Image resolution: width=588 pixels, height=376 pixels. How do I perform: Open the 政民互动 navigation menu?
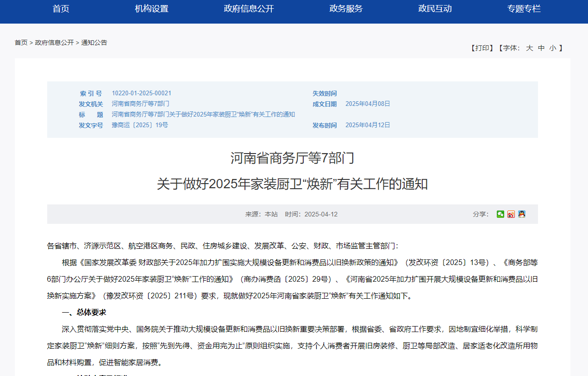click(435, 9)
